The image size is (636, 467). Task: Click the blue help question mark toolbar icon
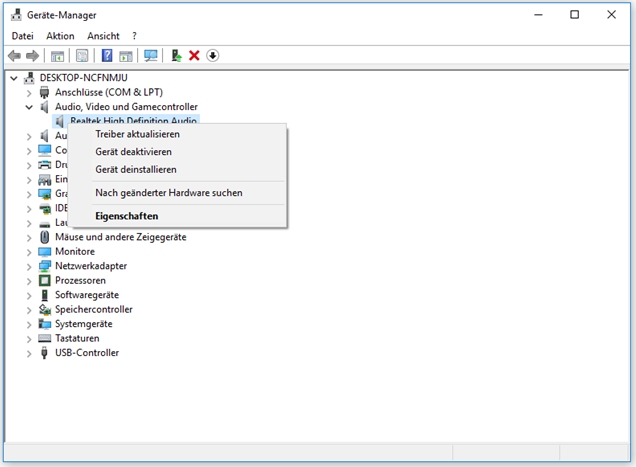pos(107,56)
